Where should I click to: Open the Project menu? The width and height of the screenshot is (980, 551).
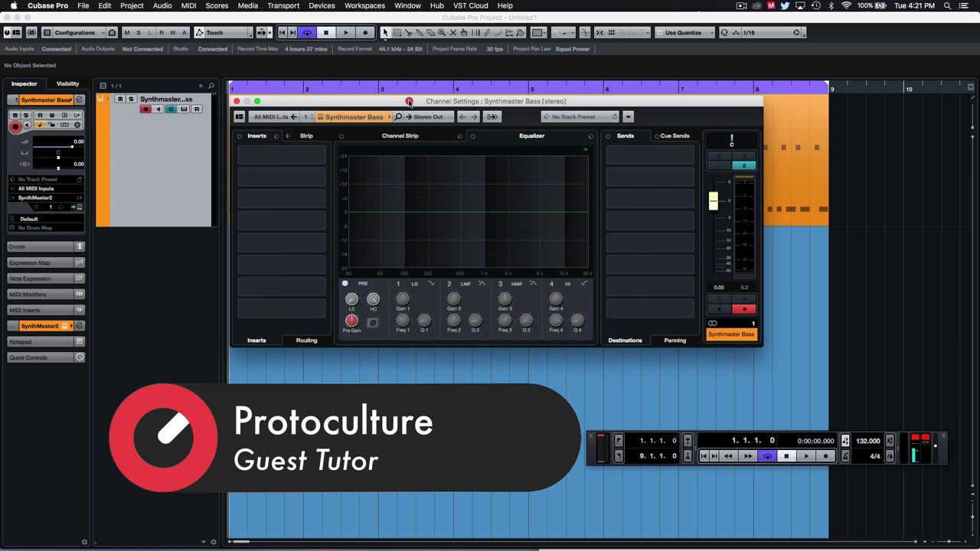point(132,5)
